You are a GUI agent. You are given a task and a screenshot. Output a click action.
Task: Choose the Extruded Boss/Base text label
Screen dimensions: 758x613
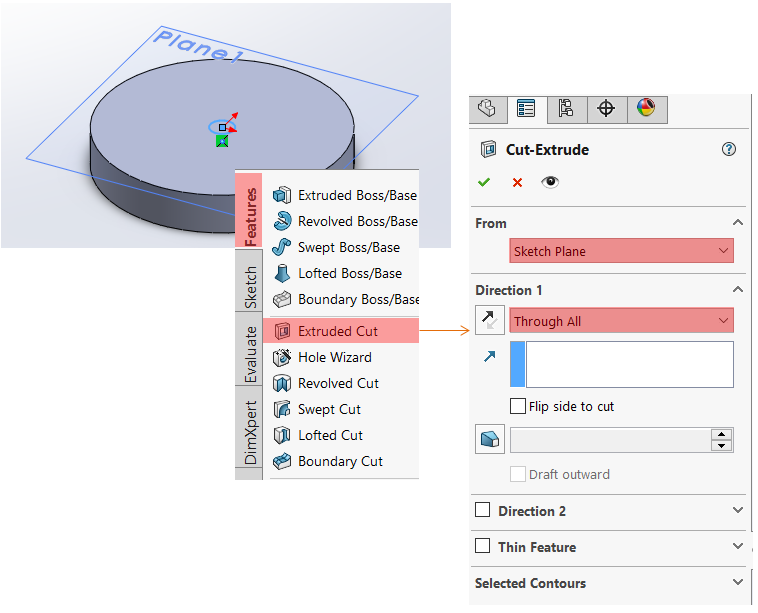click(x=357, y=195)
